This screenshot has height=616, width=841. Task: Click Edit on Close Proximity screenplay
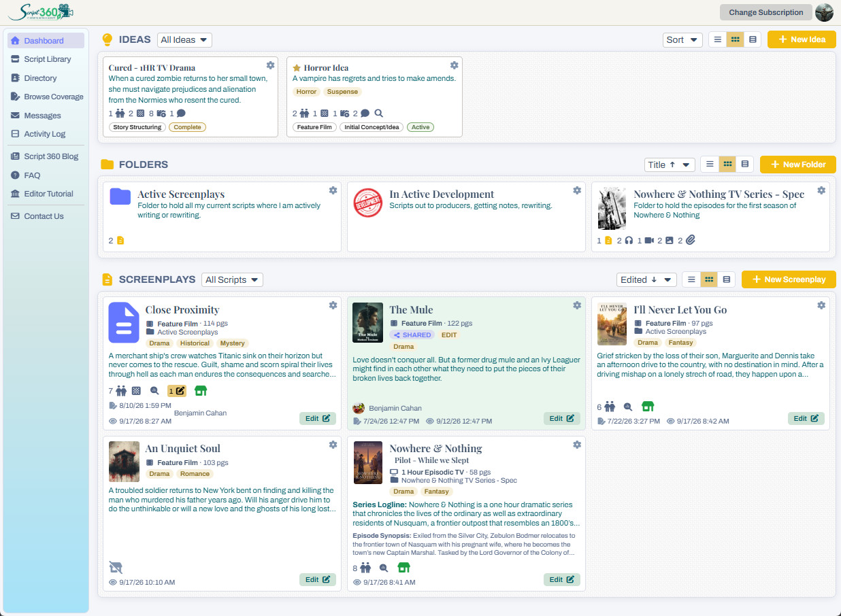(318, 418)
